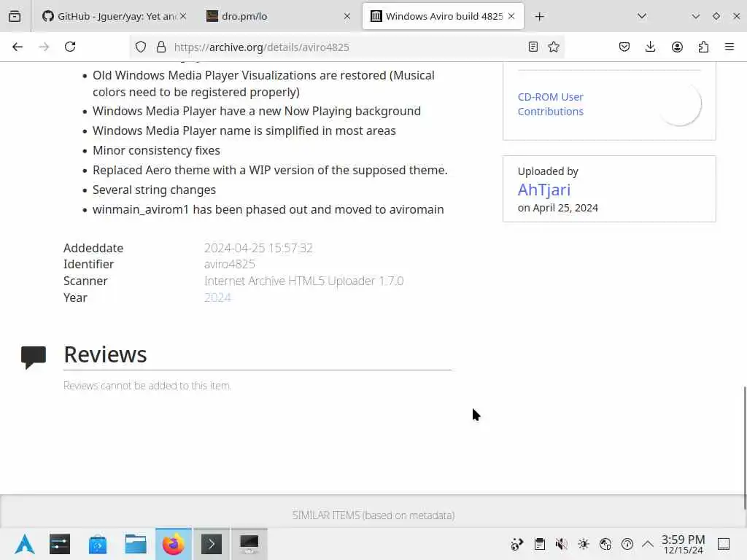This screenshot has width=747, height=560.
Task: Open tracking protection shield info
Action: click(141, 47)
